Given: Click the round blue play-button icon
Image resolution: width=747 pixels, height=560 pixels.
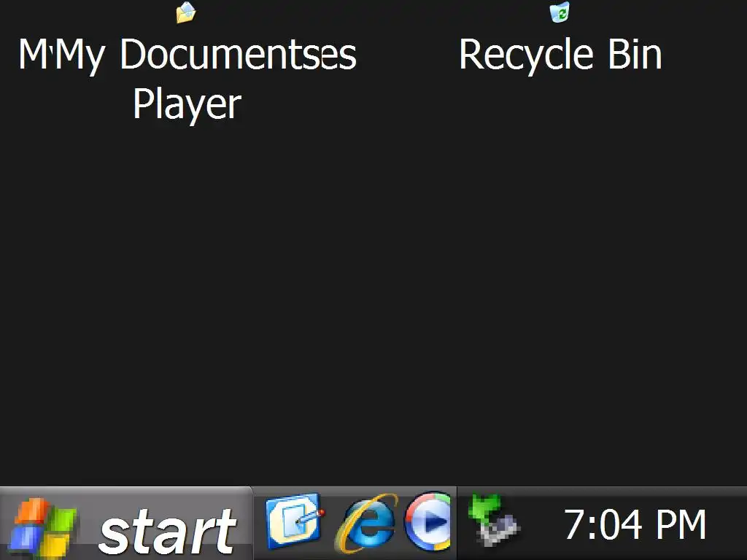Looking at the screenshot, I should (428, 521).
